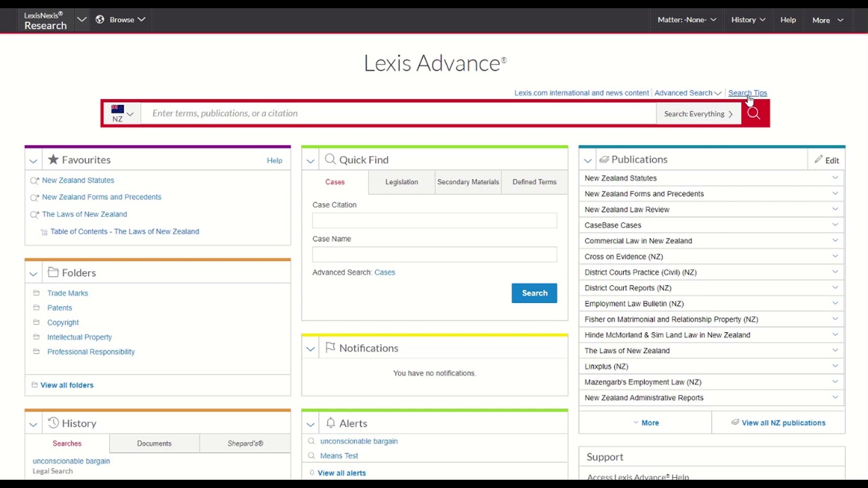
Task: Collapse the Quick Find panel
Action: (x=311, y=161)
